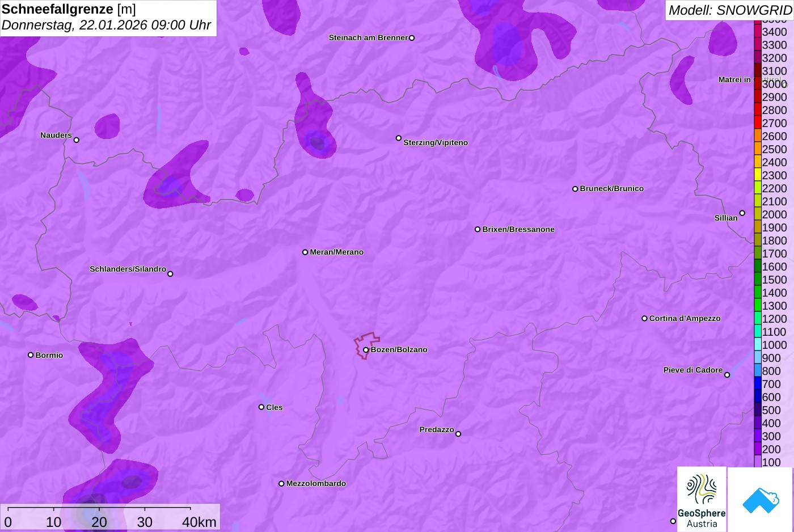Click the Sterzing/Vipiteno label text
The image size is (794, 532).
[x=436, y=142]
